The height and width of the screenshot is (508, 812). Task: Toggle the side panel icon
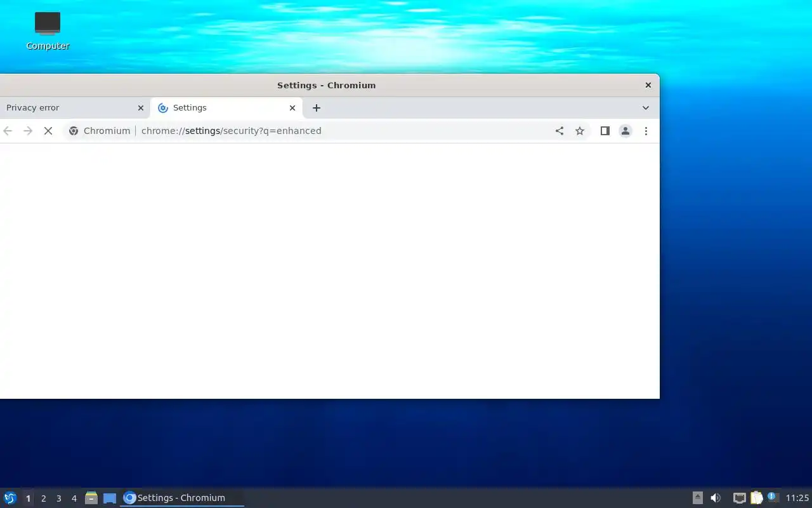pos(605,131)
